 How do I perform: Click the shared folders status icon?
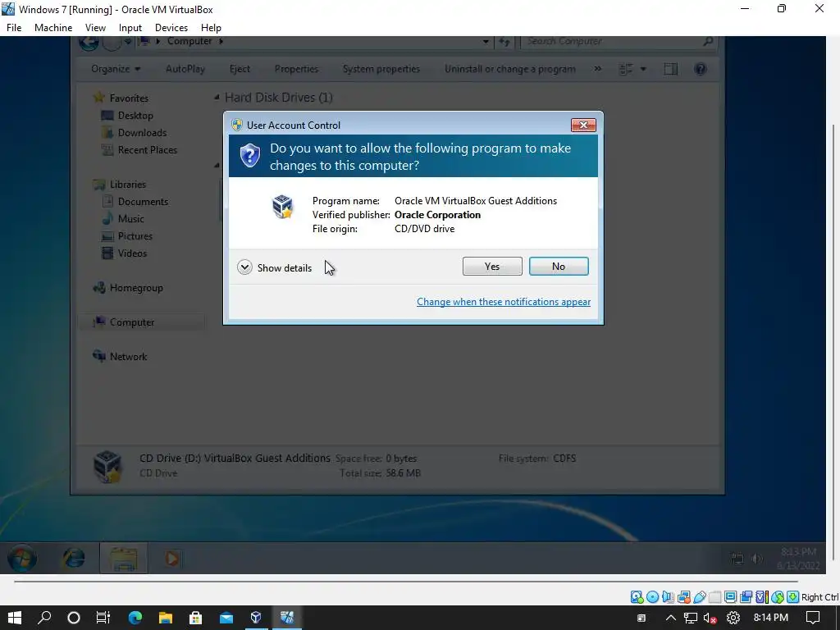tap(714, 597)
